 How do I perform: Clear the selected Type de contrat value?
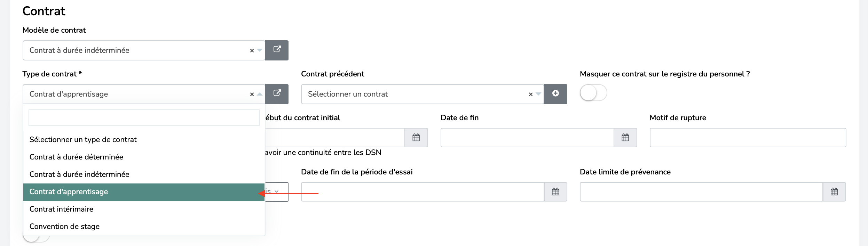[252, 95]
